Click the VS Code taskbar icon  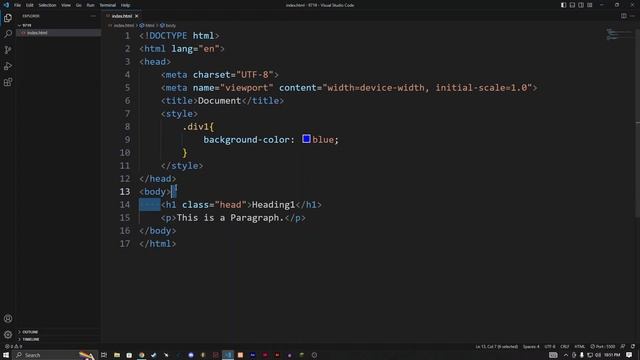pyautogui.click(x=228, y=355)
